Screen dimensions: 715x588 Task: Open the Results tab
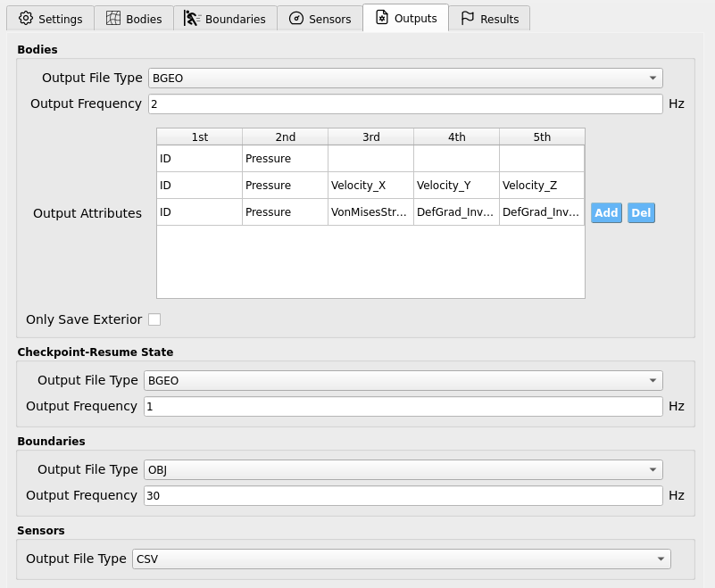click(490, 18)
